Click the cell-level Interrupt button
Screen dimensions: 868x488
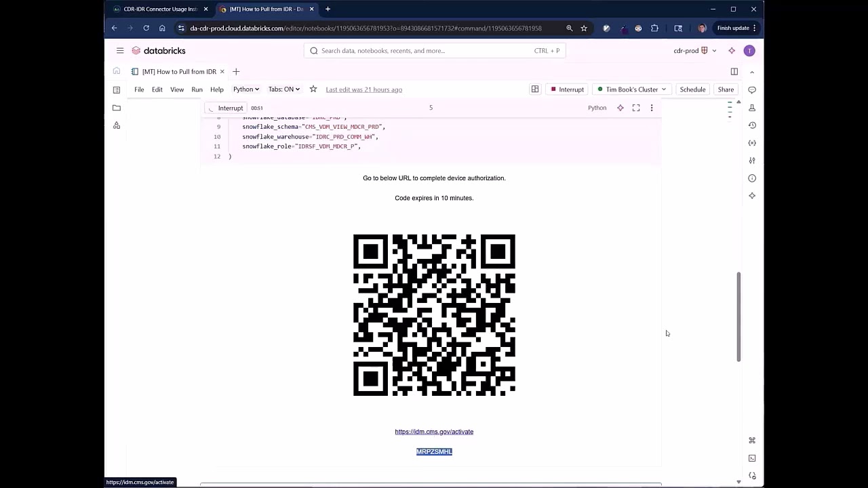(x=226, y=108)
